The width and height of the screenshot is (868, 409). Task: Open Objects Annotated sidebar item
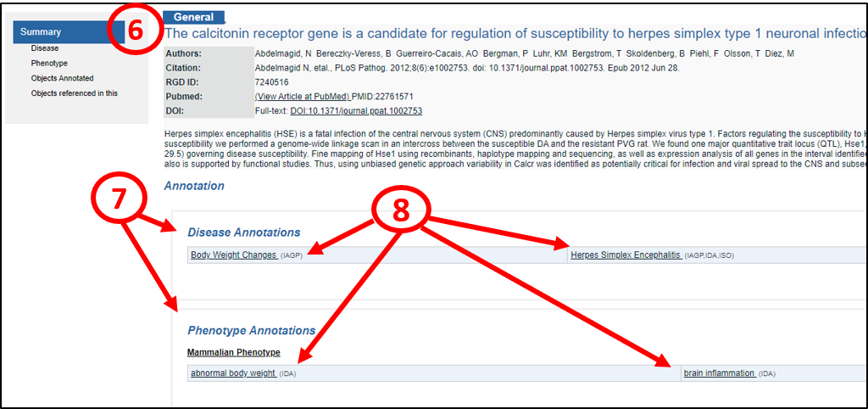(x=62, y=78)
